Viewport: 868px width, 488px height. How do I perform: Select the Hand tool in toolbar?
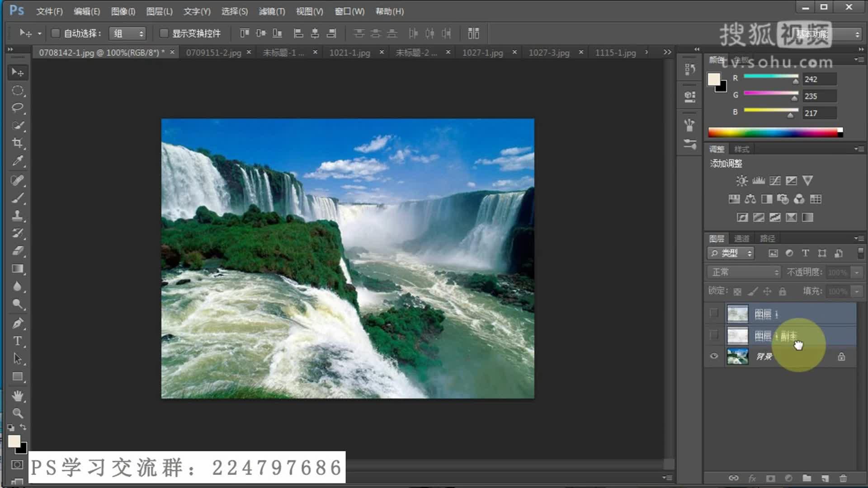point(18,396)
